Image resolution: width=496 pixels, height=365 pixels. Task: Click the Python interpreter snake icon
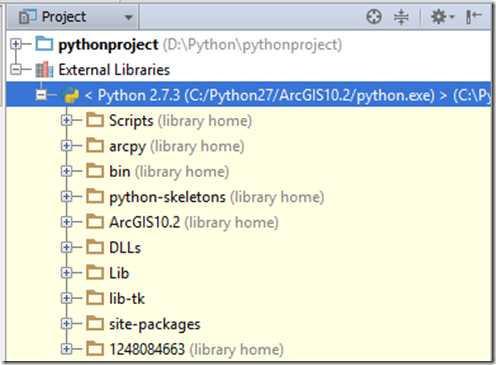72,95
